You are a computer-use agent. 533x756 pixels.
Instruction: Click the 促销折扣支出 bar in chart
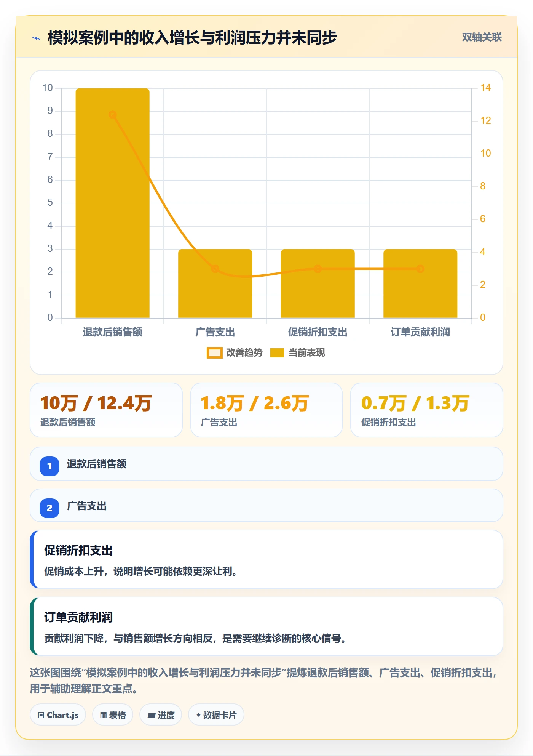click(x=318, y=283)
